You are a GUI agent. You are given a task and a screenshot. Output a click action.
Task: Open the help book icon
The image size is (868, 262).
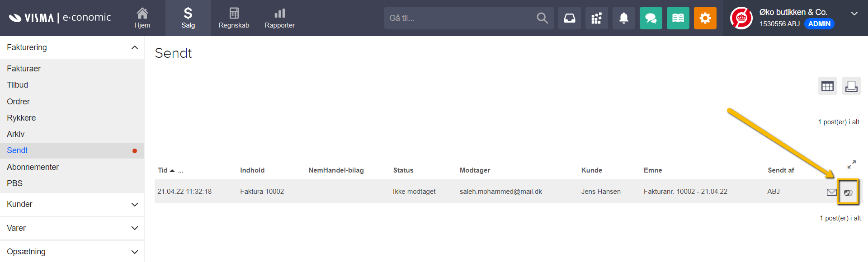click(x=678, y=18)
